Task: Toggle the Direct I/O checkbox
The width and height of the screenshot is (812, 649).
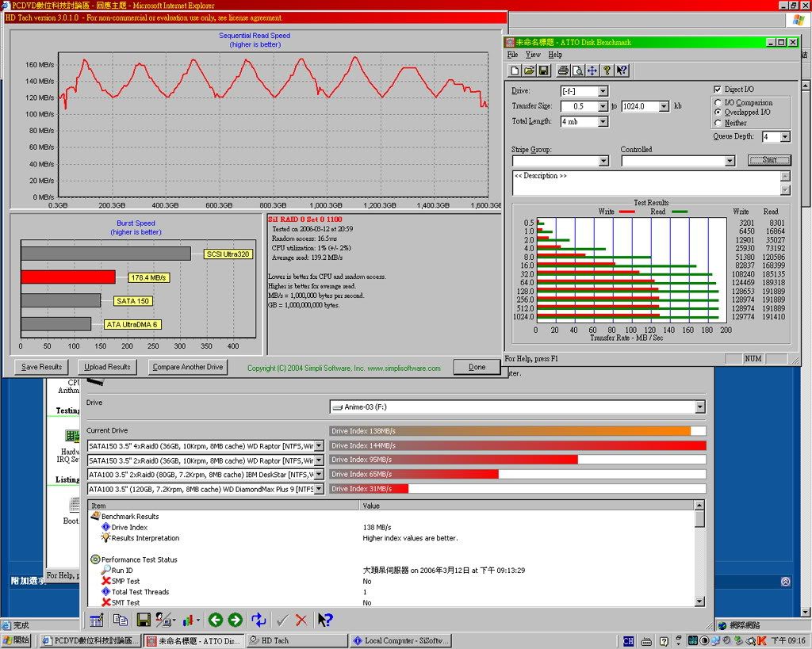Action: [x=718, y=90]
